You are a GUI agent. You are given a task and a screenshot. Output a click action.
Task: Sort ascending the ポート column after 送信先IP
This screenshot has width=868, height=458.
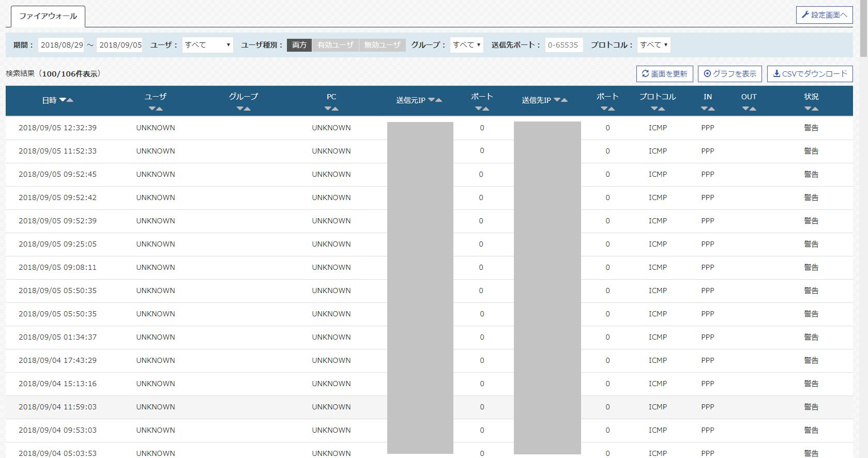point(611,109)
